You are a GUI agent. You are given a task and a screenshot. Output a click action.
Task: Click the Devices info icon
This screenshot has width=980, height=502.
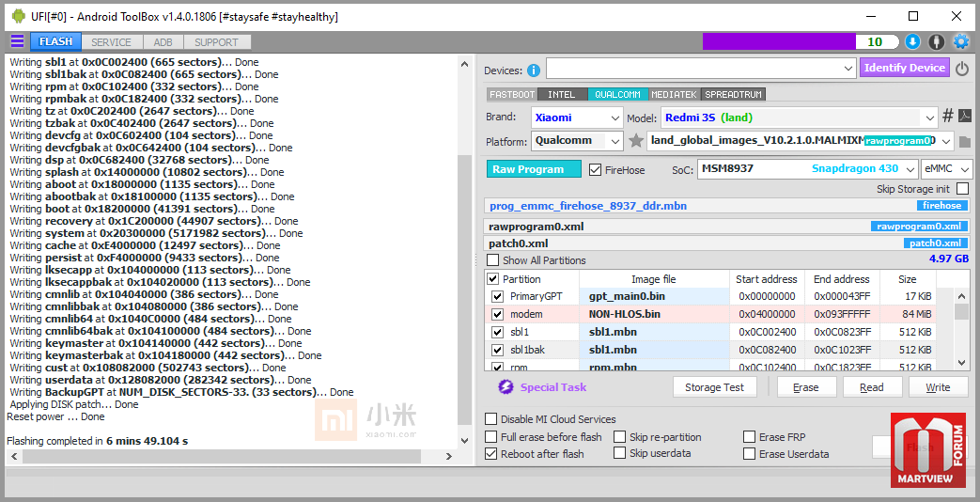click(533, 70)
